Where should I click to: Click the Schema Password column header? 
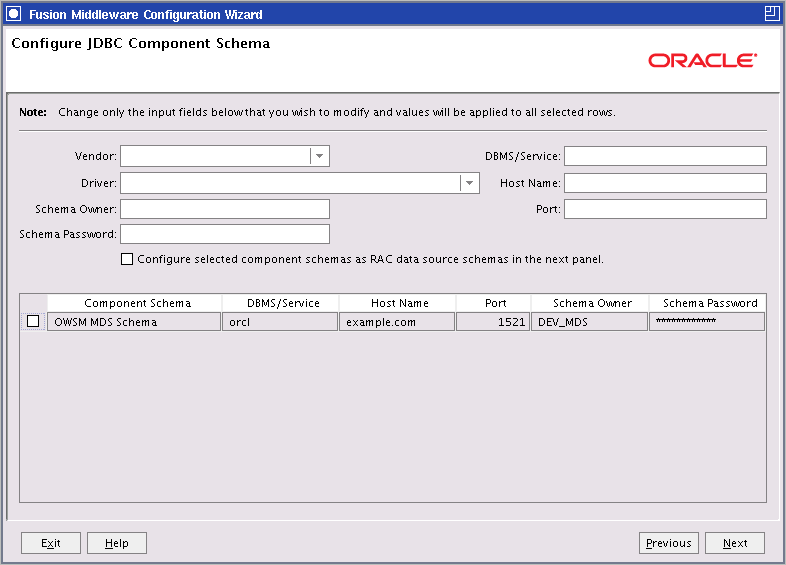[708, 303]
